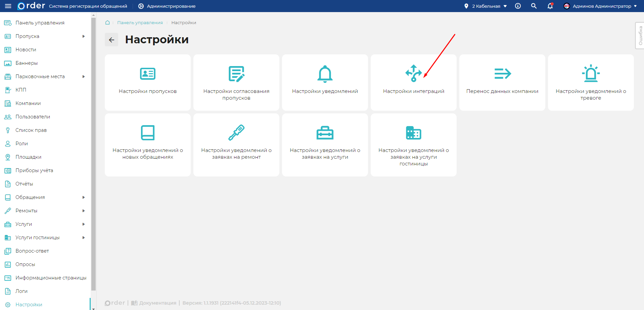Image resolution: width=644 pixels, height=310 pixels.
Task: Click the info circle icon in the header
Action: pos(518,6)
